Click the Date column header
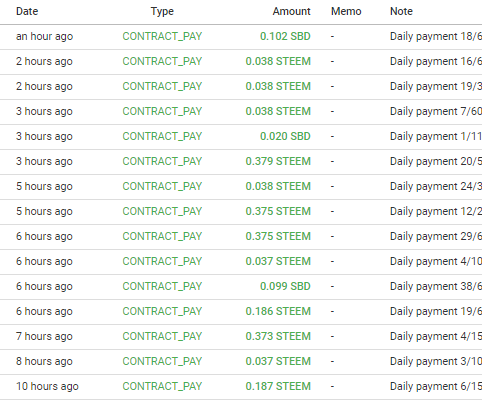The image size is (482, 403). pyautogui.click(x=27, y=11)
